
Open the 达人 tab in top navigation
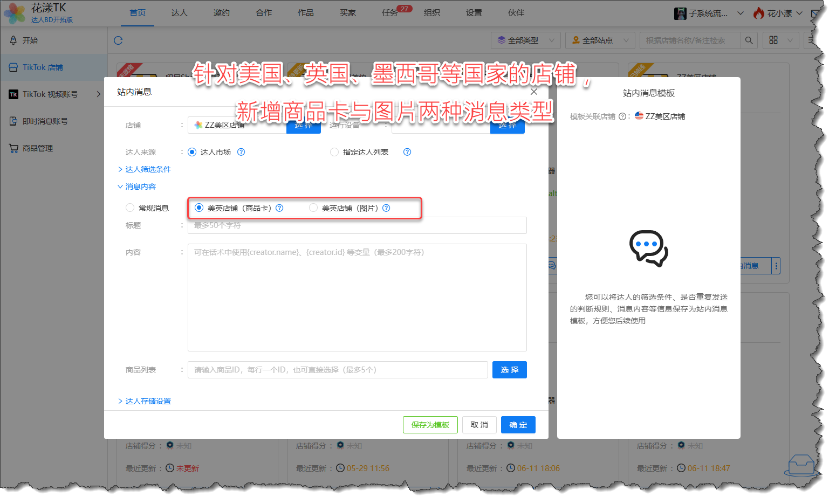click(179, 13)
